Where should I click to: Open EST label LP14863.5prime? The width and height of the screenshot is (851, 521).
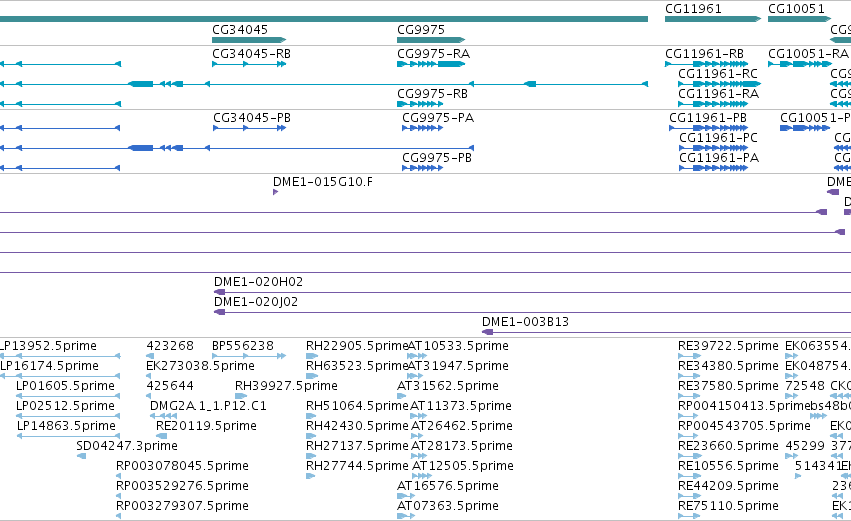tap(66, 426)
